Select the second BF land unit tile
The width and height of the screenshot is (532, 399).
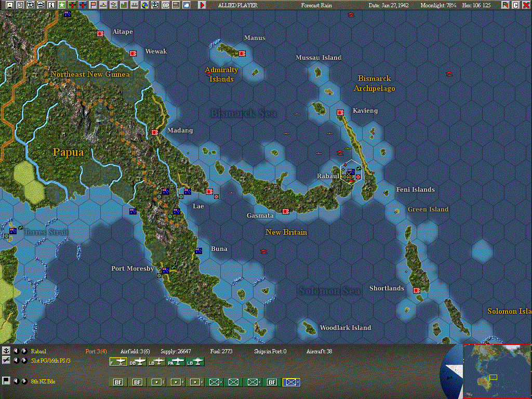pyautogui.click(x=138, y=382)
